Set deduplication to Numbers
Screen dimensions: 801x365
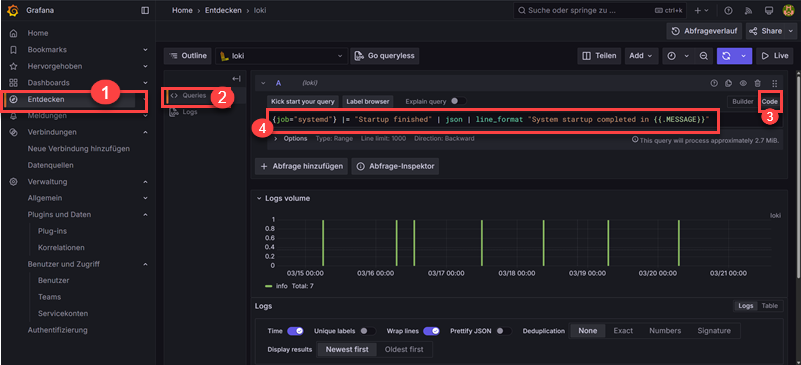tap(665, 331)
